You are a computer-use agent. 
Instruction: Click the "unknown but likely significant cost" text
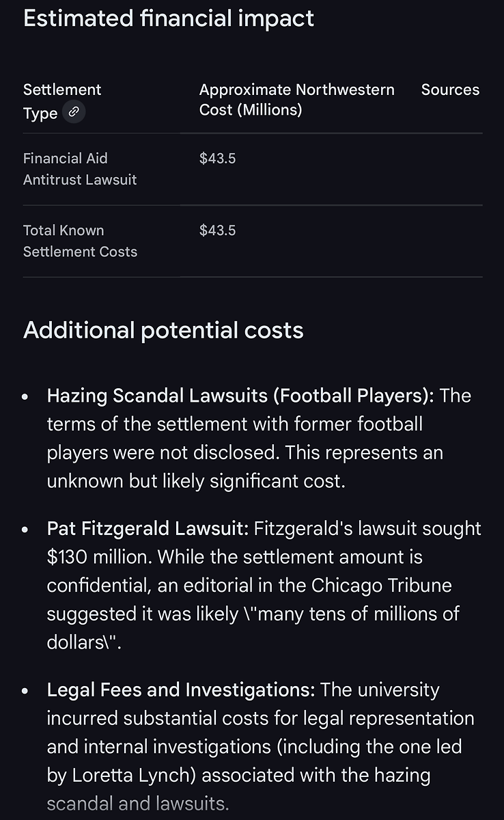tap(195, 481)
